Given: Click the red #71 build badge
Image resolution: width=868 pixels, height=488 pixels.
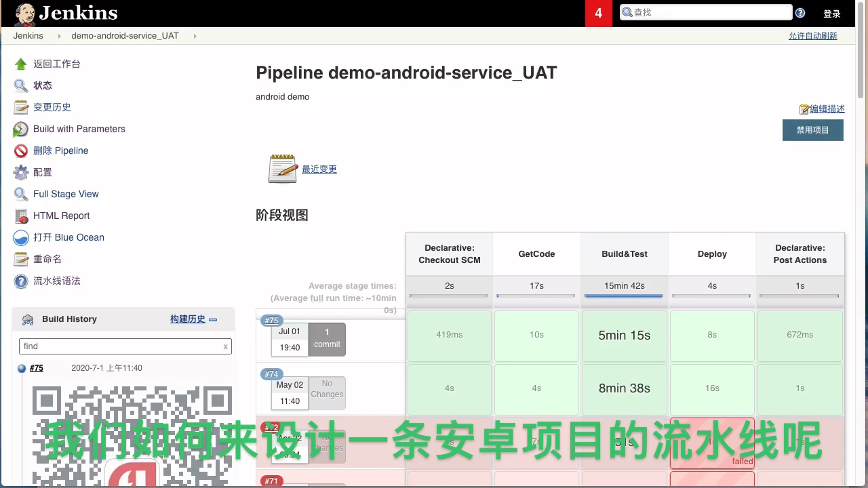Looking at the screenshot, I should tap(271, 481).
